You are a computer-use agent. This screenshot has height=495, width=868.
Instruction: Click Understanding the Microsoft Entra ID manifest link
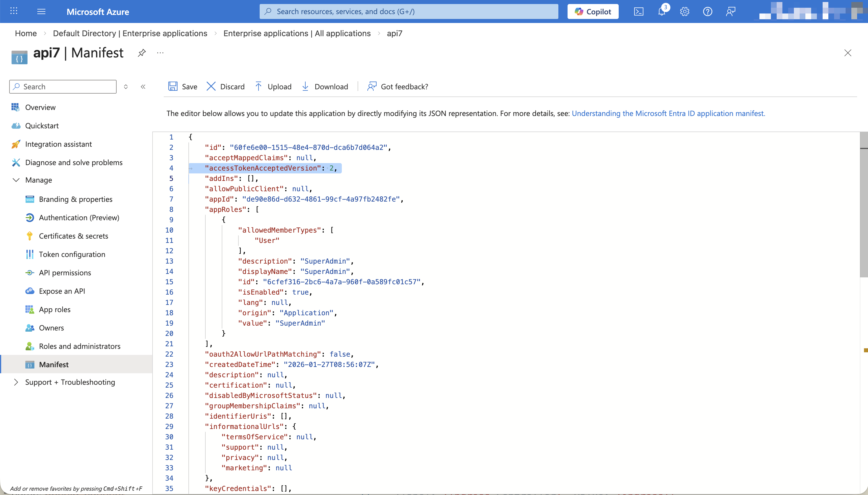pos(668,113)
